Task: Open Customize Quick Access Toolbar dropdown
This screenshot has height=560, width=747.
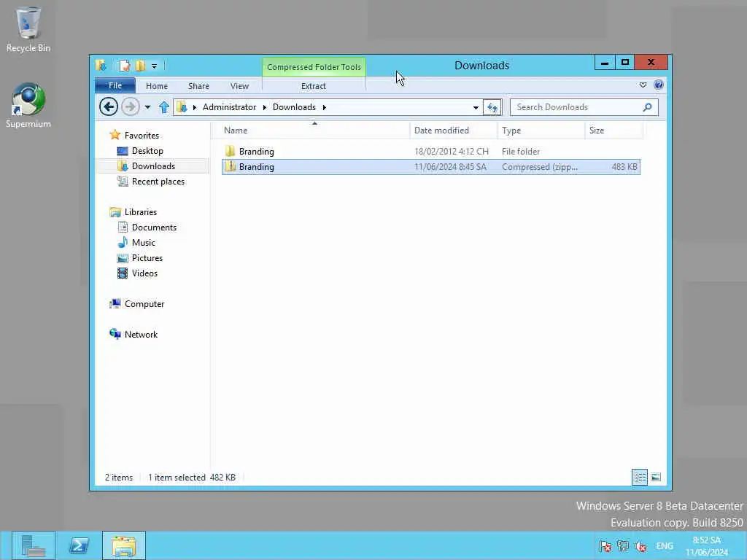Action: 155,66
